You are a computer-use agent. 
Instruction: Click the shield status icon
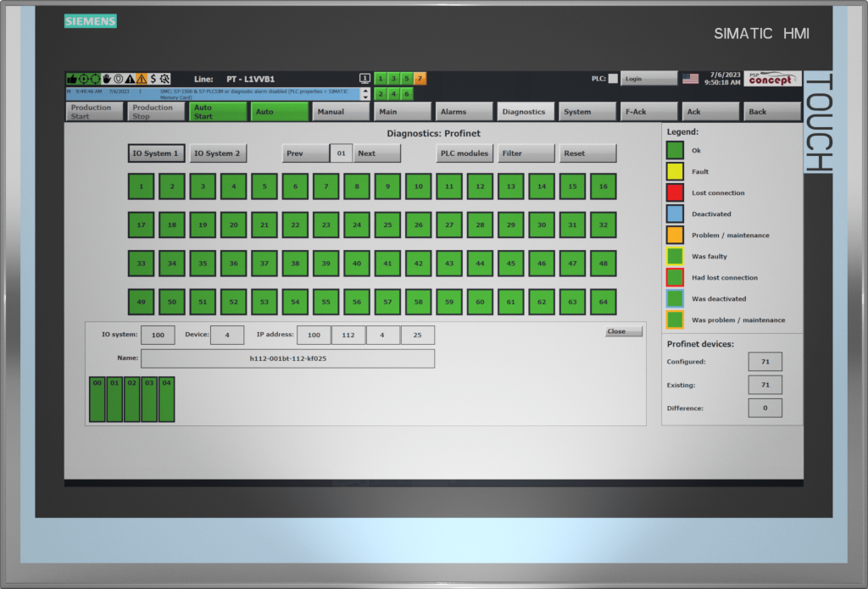tap(118, 79)
